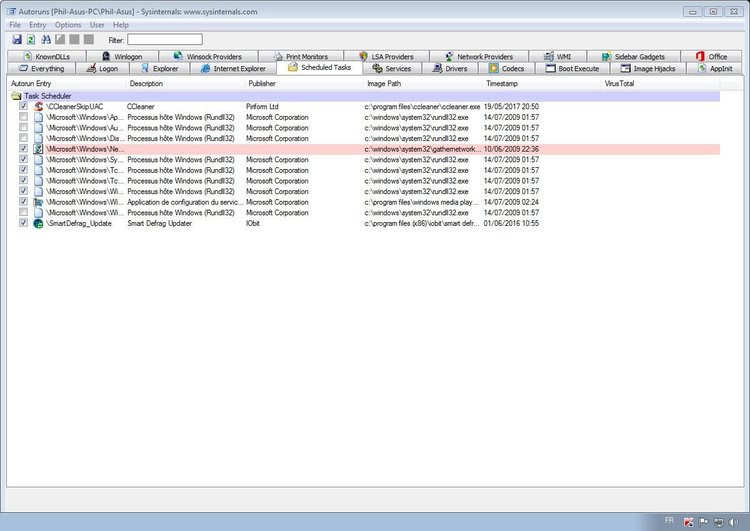Open the Help menu
This screenshot has width=750, height=531.
coord(121,25)
